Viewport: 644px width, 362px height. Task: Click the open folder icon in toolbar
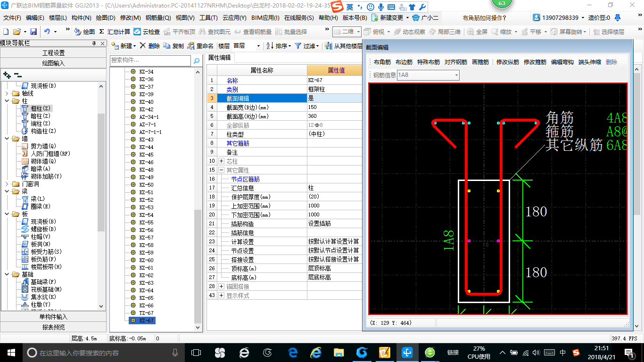pyautogui.click(x=17, y=32)
